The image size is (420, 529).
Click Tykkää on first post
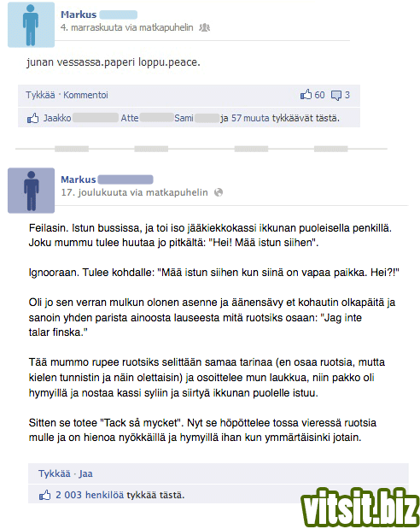pos(40,95)
